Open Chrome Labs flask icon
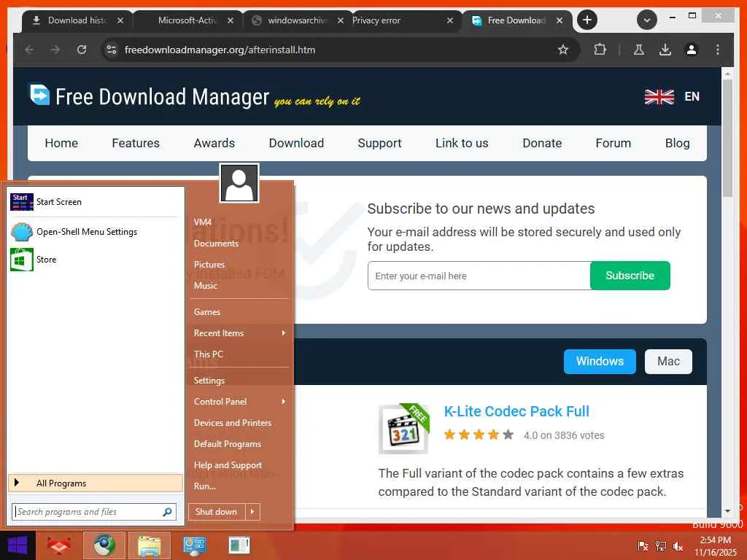This screenshot has width=747, height=560. [x=639, y=50]
